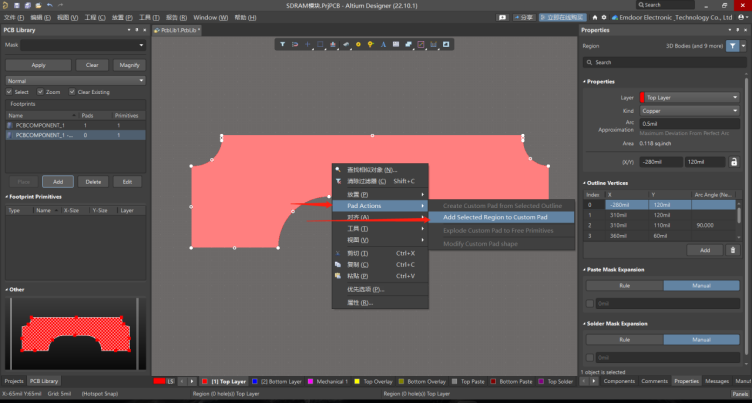
Task: Click the selection rectangle tool icon
Action: [320, 44]
